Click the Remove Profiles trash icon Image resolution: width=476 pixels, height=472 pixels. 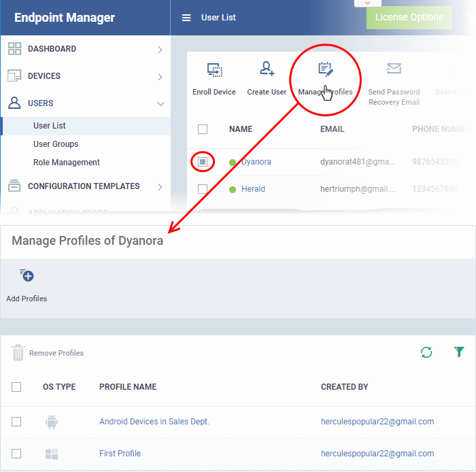(x=18, y=353)
